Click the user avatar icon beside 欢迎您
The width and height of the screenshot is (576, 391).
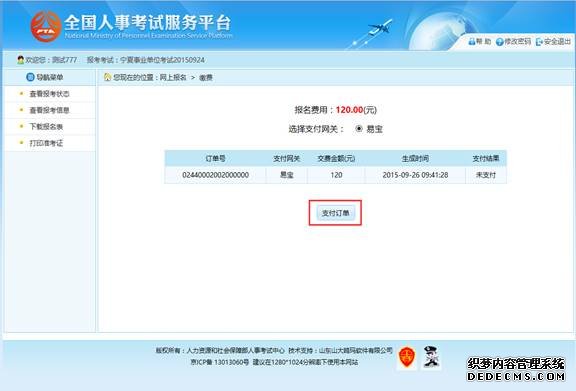[21, 60]
